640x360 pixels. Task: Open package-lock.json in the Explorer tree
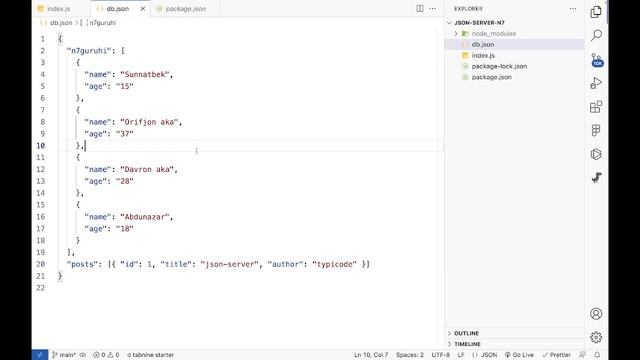coord(499,66)
